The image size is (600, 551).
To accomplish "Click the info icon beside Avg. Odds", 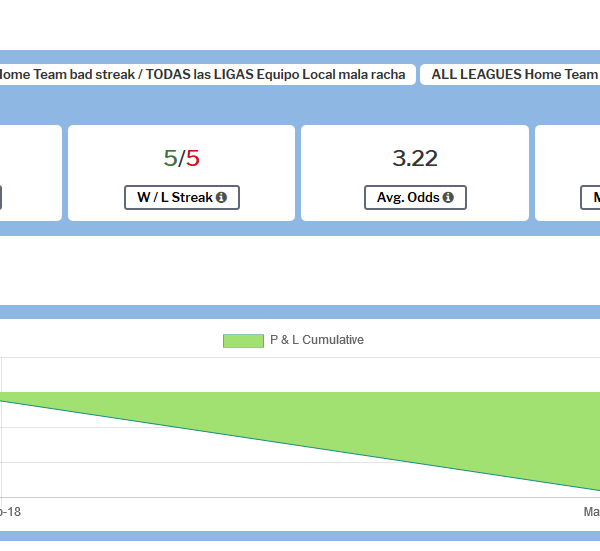I will click(x=448, y=198).
